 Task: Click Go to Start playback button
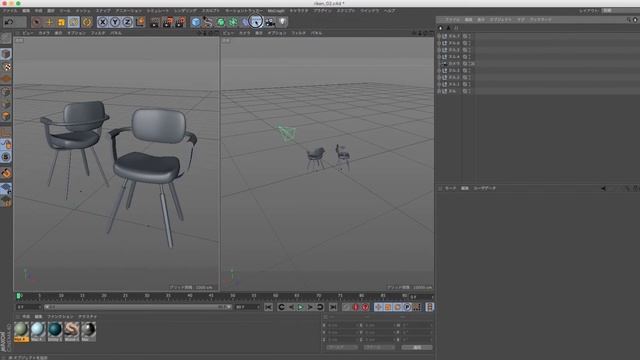pos(268,307)
